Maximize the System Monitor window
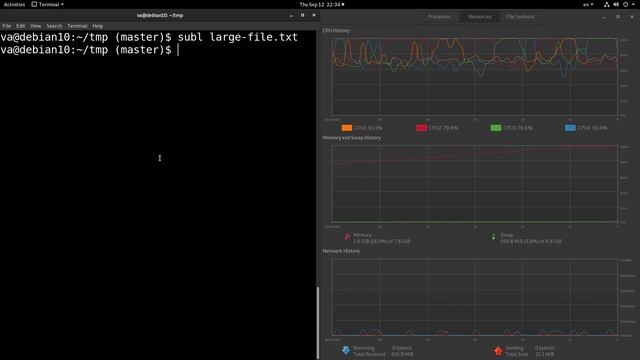The height and width of the screenshot is (360, 640). [618, 17]
